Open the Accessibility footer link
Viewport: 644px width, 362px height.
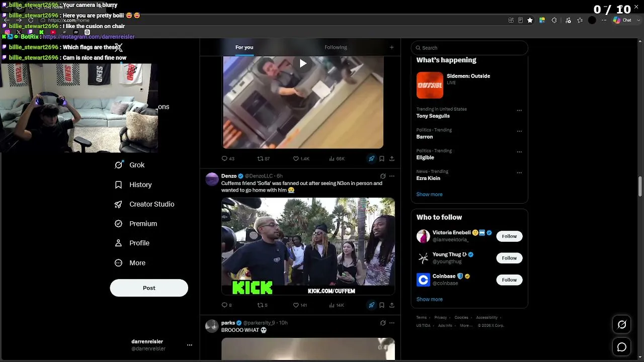(x=487, y=317)
